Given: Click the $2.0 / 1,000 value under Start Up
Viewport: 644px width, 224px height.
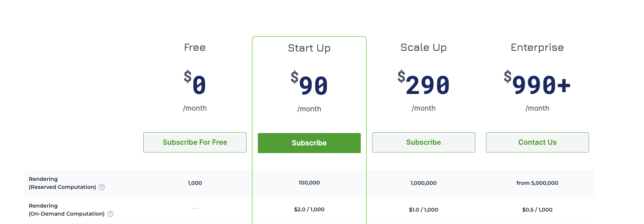Looking at the screenshot, I should coord(309,209).
